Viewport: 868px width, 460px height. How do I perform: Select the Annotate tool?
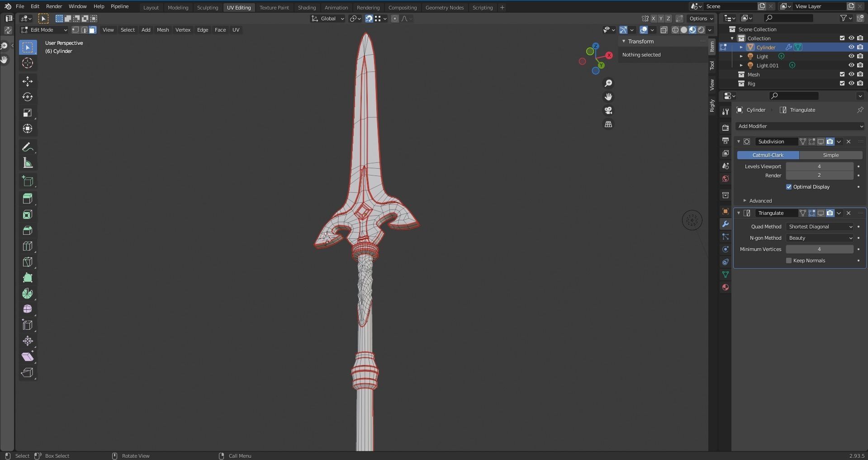[x=28, y=147]
